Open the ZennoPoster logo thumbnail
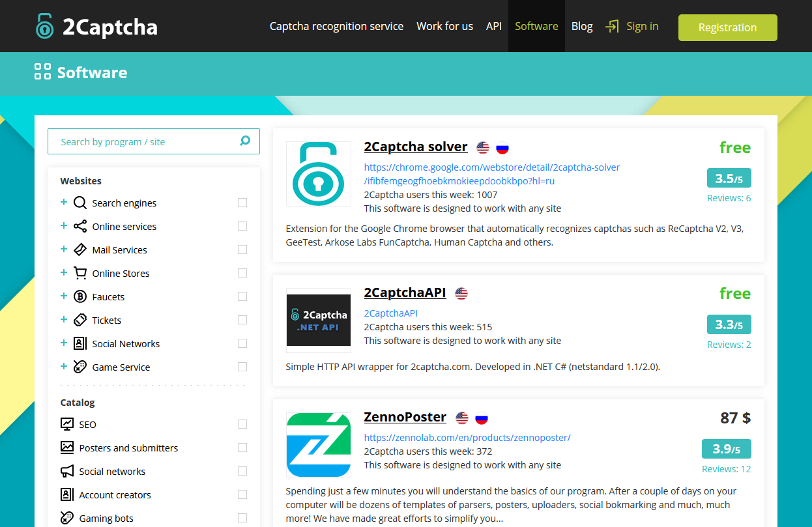This screenshot has height=527, width=812. click(319, 445)
